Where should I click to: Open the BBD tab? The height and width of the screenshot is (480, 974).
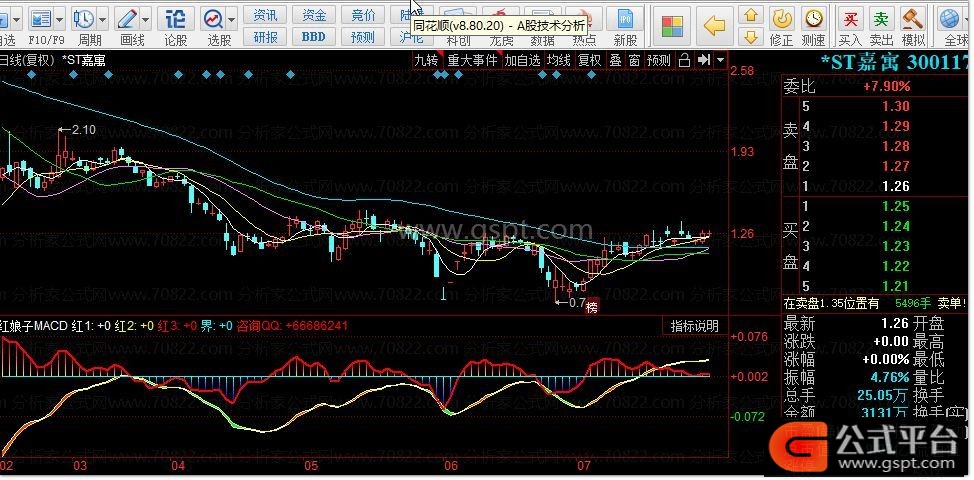click(x=314, y=37)
